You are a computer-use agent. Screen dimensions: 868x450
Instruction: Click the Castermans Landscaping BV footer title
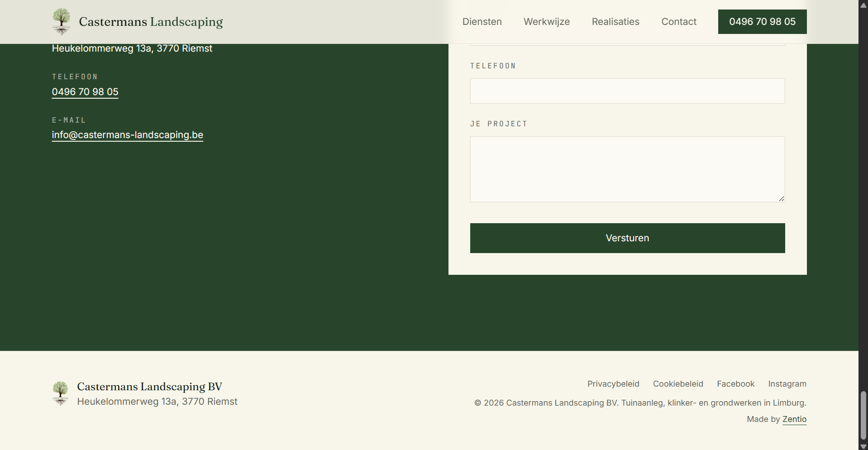coord(149,387)
